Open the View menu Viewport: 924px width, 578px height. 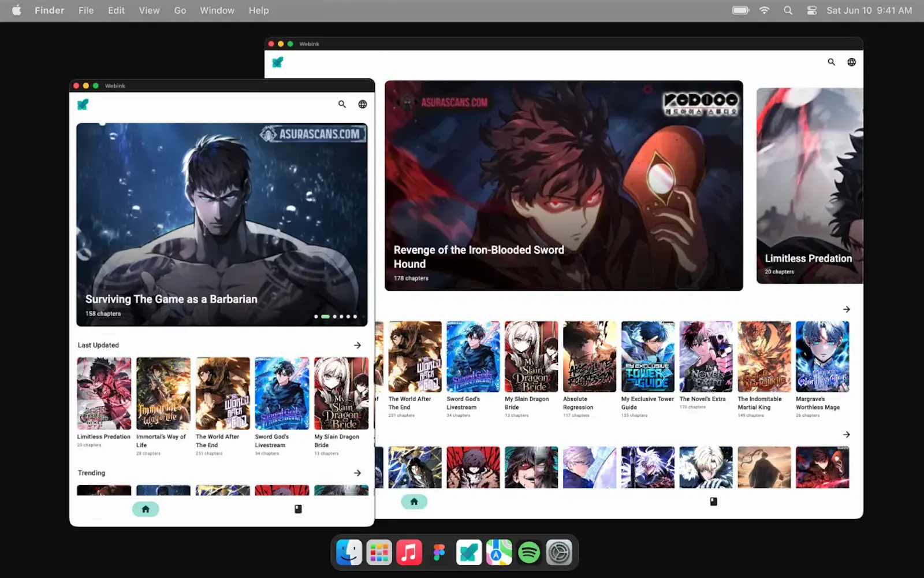(x=149, y=10)
